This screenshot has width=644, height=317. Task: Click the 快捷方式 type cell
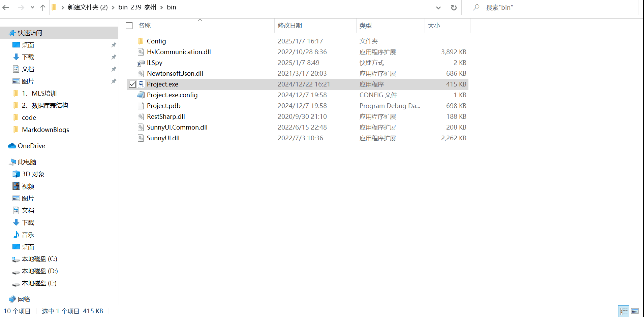pos(372,63)
